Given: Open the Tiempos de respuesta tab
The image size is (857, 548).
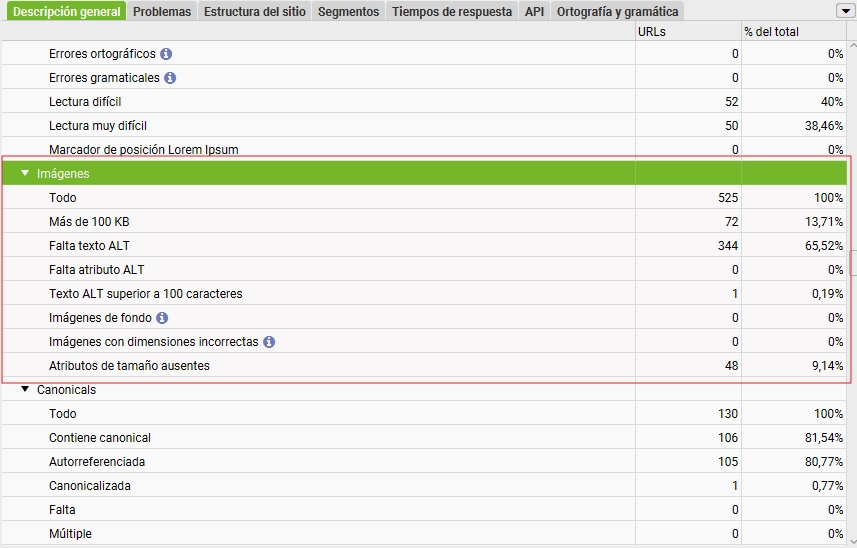Looking at the screenshot, I should point(452,11).
